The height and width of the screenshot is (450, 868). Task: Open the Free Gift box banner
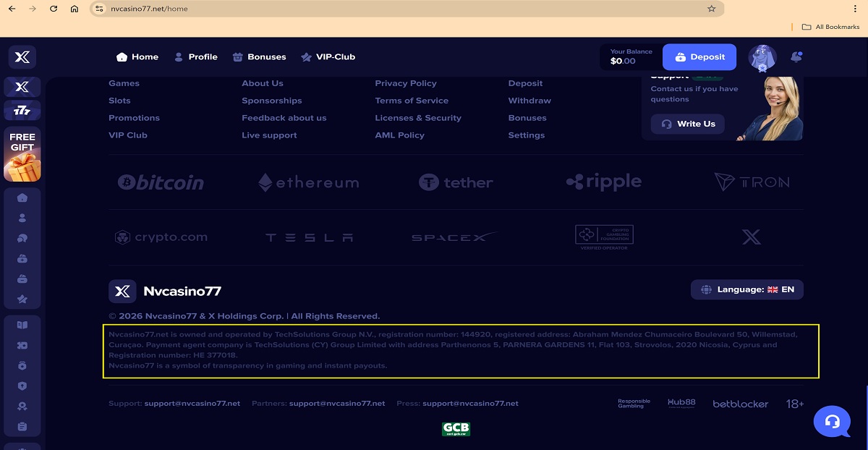click(22, 154)
